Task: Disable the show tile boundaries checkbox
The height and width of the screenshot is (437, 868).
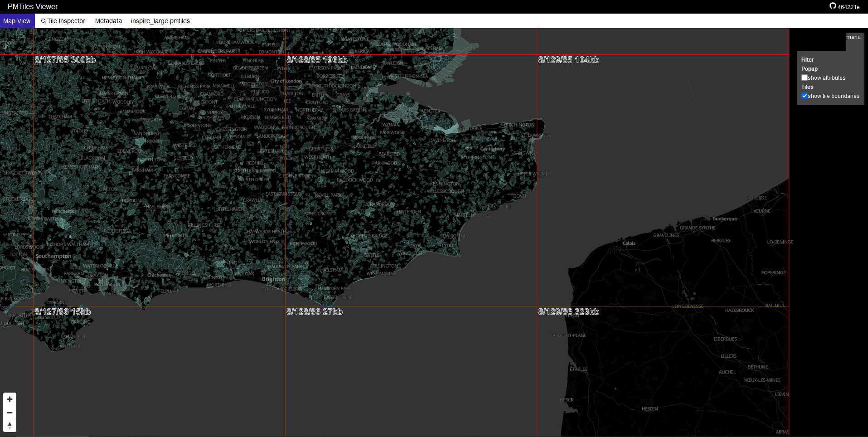Action: (x=805, y=96)
